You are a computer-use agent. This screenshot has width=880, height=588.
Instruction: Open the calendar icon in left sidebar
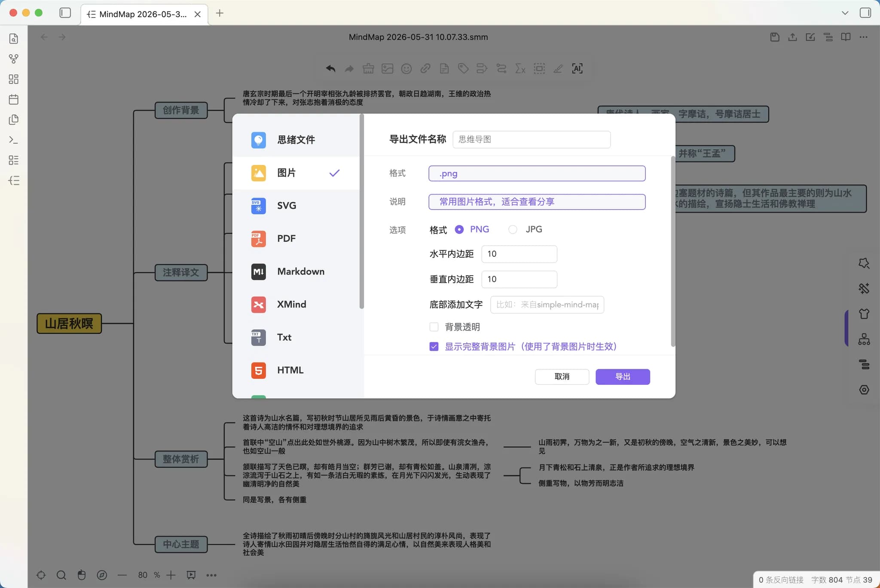point(14,99)
